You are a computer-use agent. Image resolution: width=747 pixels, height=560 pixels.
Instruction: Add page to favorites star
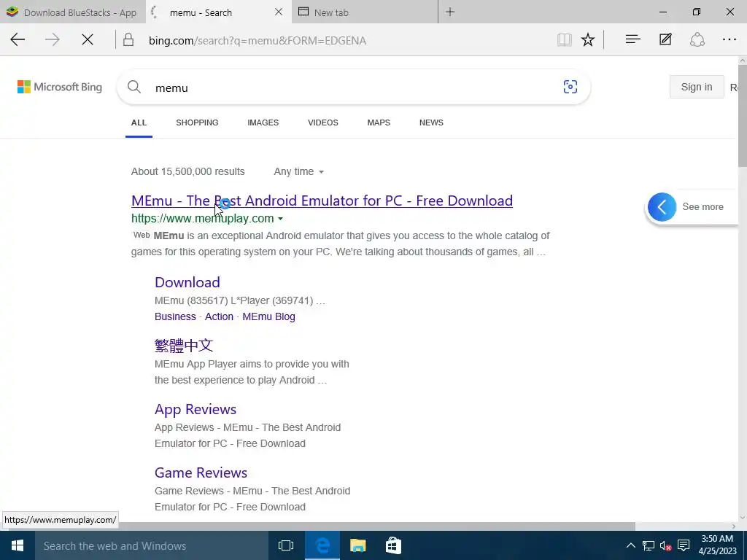tap(588, 40)
